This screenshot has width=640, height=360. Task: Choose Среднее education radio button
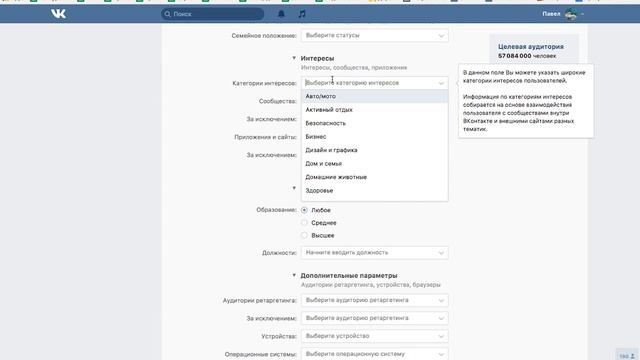pyautogui.click(x=304, y=223)
